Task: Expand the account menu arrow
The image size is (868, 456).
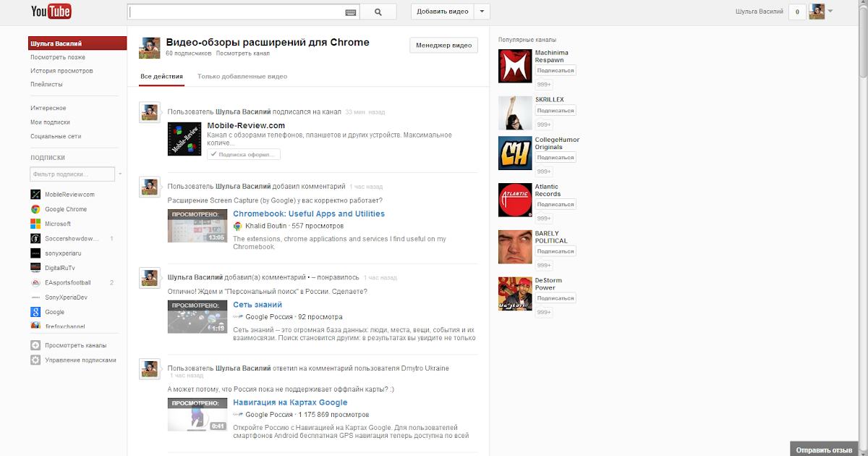Action: 830,12
